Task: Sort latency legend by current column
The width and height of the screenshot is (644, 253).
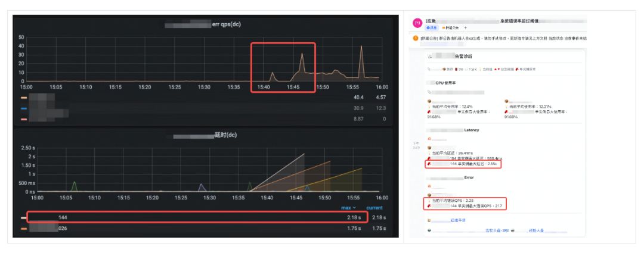Action: coord(374,208)
